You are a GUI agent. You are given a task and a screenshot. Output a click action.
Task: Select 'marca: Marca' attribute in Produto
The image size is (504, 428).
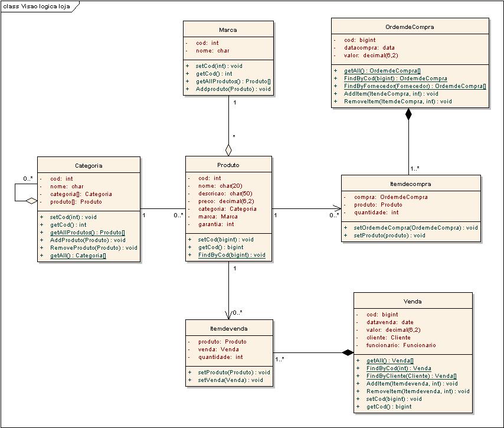click(218, 217)
